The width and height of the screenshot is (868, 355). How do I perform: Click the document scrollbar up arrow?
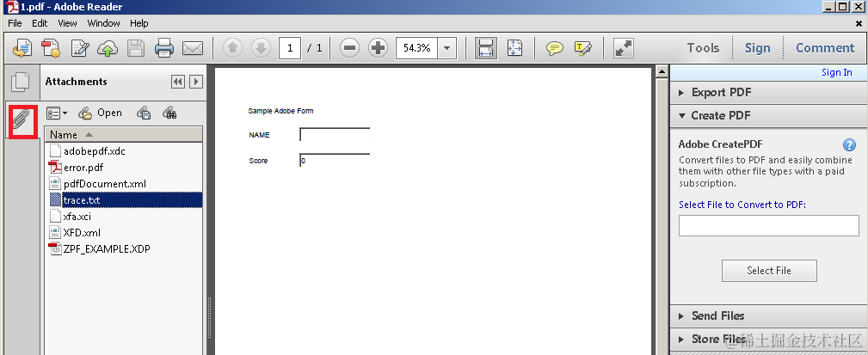[x=661, y=72]
